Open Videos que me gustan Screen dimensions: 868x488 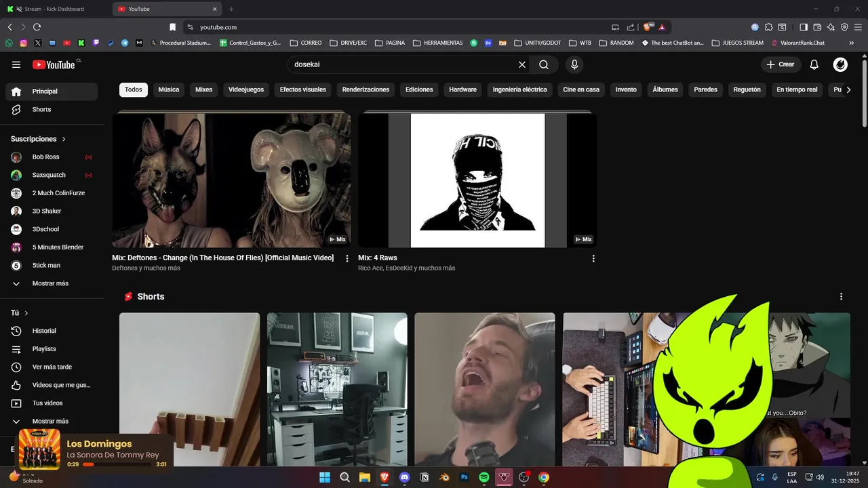point(52,385)
